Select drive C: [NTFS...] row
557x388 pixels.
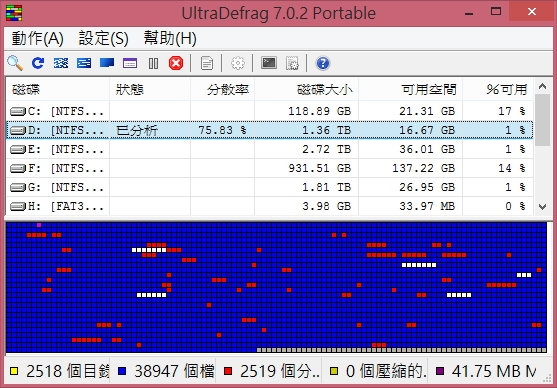pyautogui.click(x=270, y=112)
